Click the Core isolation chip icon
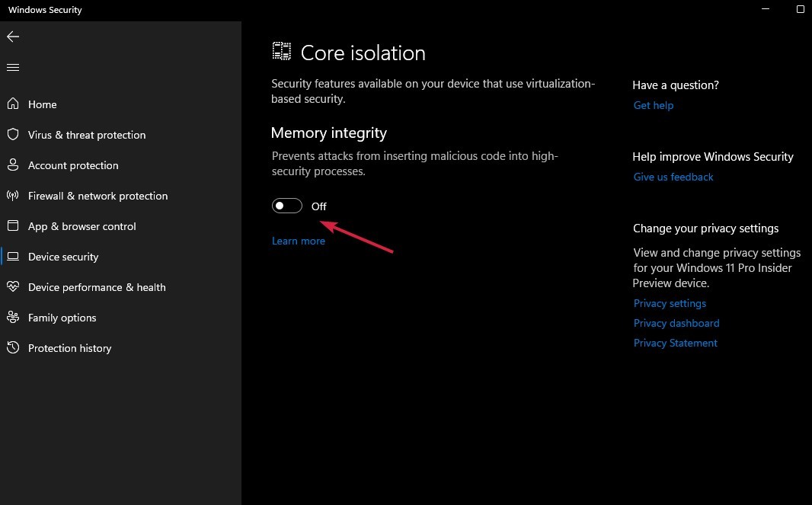 282,51
